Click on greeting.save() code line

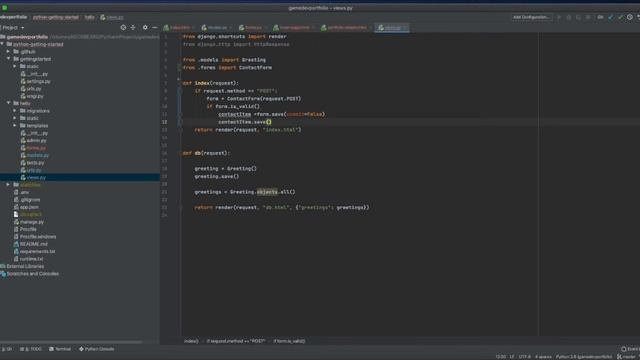(217, 176)
